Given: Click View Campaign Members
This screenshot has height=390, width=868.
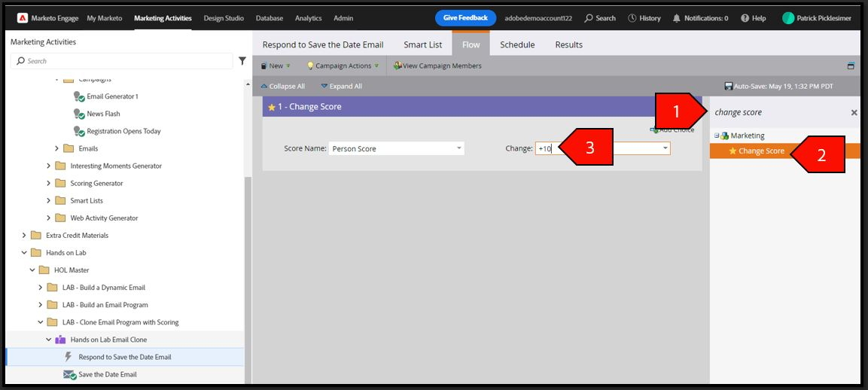Looking at the screenshot, I should (x=437, y=66).
